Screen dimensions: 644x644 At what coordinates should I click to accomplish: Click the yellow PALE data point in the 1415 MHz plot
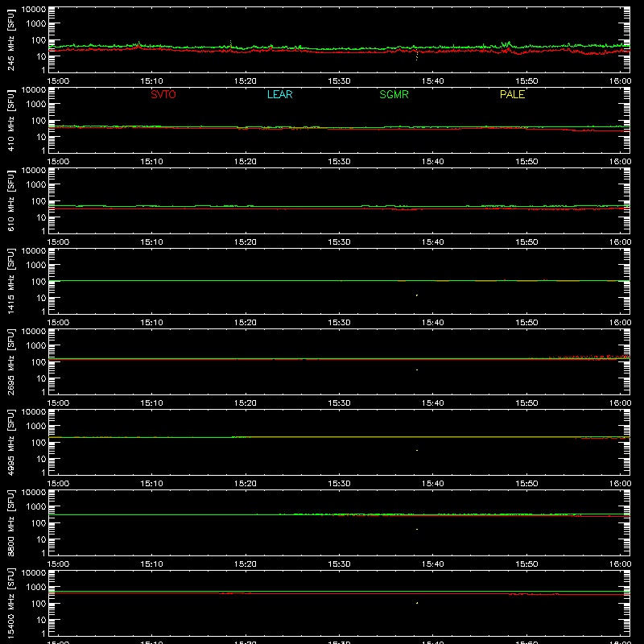[x=417, y=295]
